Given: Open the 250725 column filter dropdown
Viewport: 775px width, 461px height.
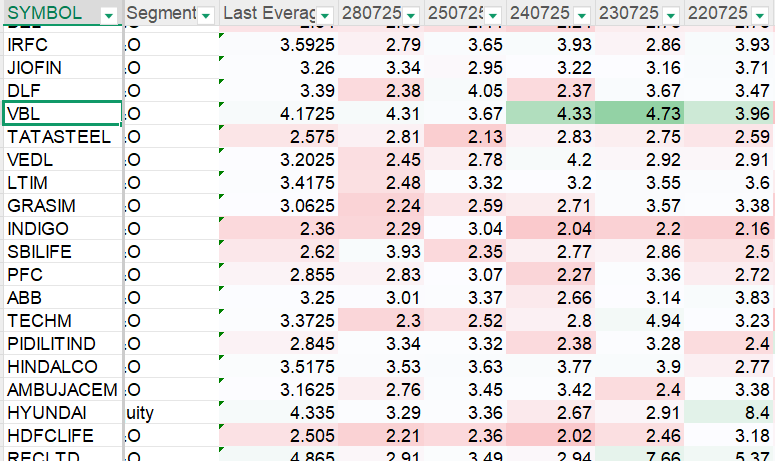Looking at the screenshot, I should [x=492, y=16].
